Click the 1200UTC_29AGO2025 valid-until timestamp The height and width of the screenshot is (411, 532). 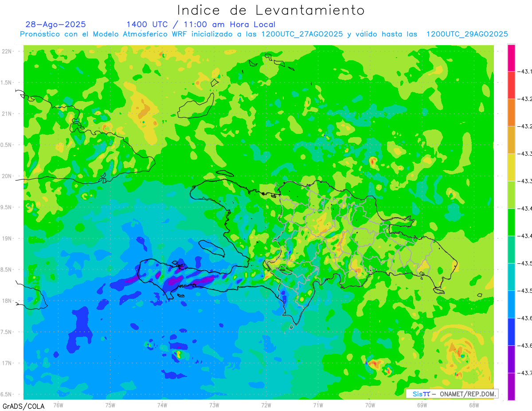pyautogui.click(x=467, y=34)
